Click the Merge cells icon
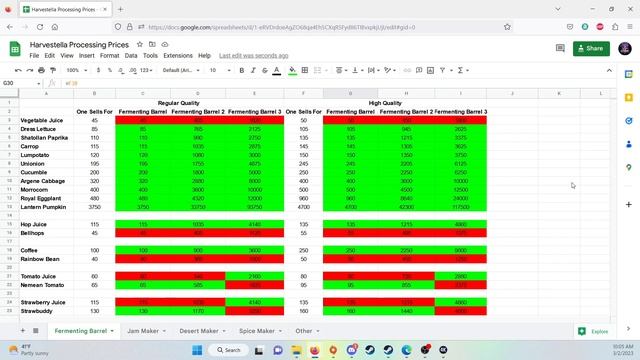 click(318, 71)
